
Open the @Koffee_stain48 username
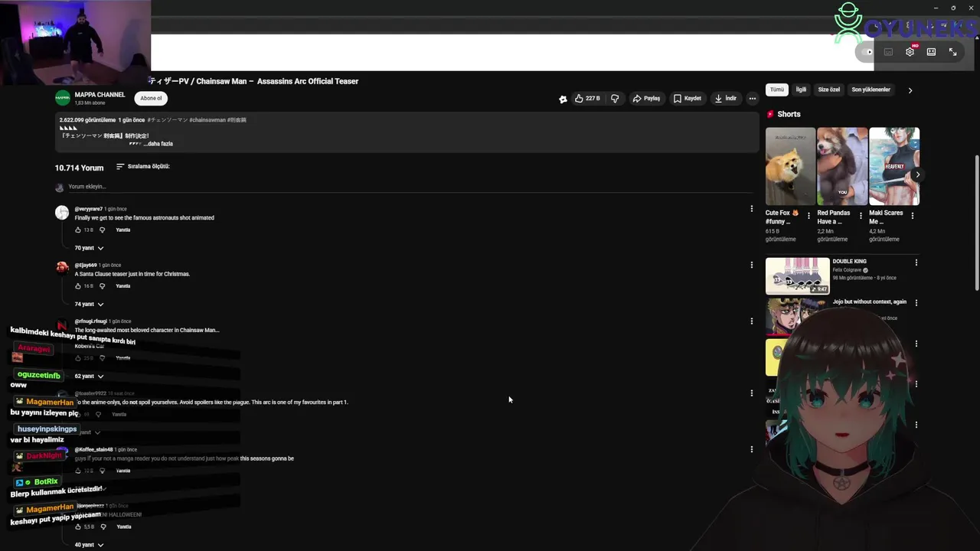point(93,450)
